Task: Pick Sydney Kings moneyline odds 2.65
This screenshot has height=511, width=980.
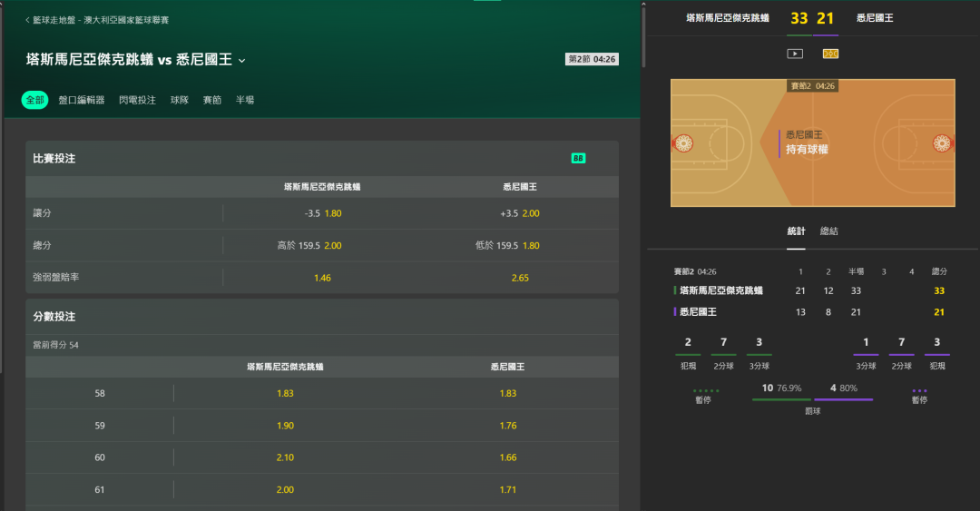Action: pyautogui.click(x=520, y=278)
